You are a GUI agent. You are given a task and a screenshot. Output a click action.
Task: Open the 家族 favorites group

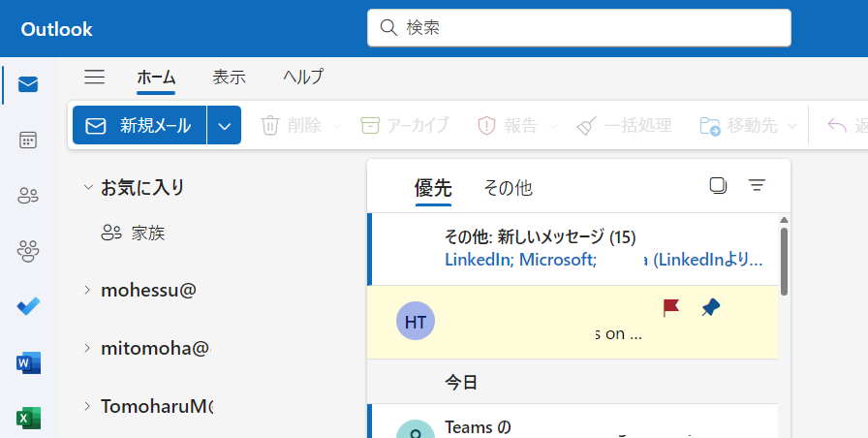coord(133,233)
